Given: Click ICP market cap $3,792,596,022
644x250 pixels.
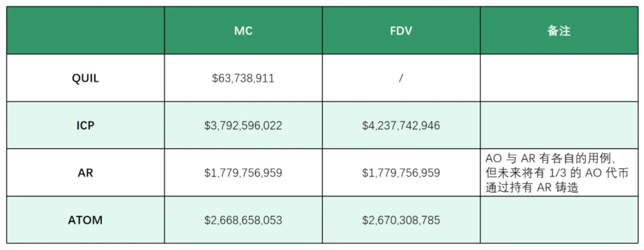Looking at the screenshot, I should click(243, 125).
